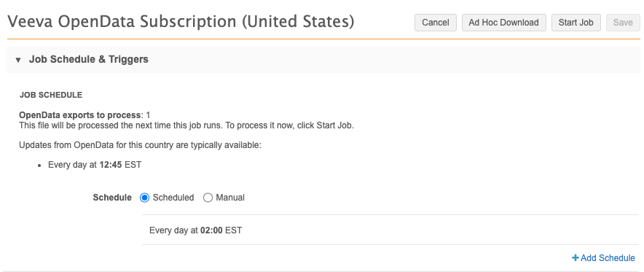This screenshot has width=644, height=272.
Task: Click the bold Schedule field label
Action: (112, 198)
